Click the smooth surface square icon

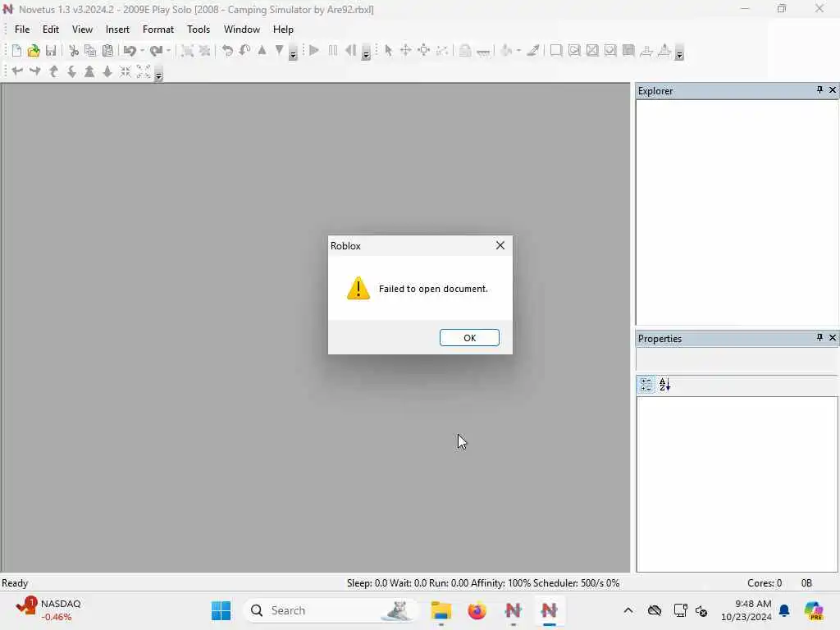tap(556, 51)
